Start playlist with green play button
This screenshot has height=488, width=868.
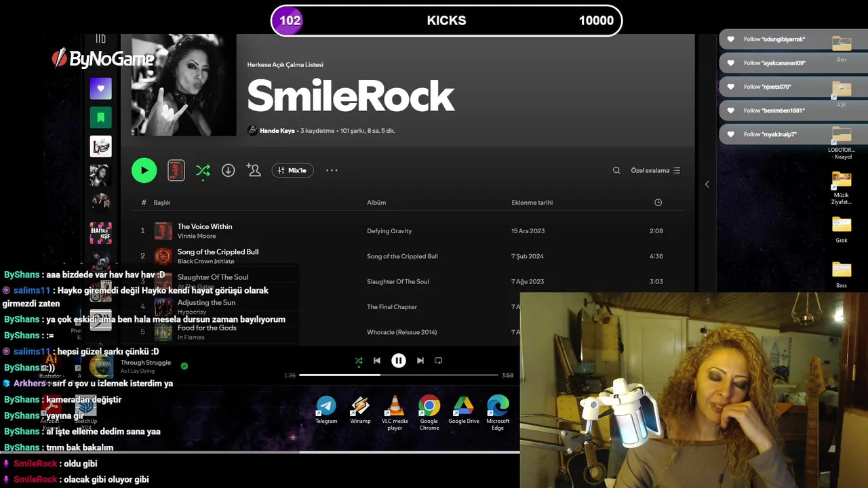pyautogui.click(x=144, y=171)
